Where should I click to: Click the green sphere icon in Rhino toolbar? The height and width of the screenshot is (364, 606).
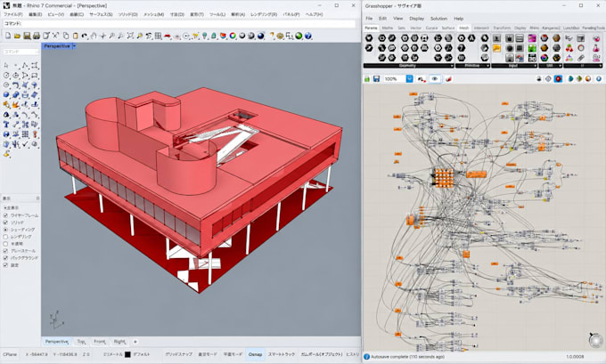[299, 36]
